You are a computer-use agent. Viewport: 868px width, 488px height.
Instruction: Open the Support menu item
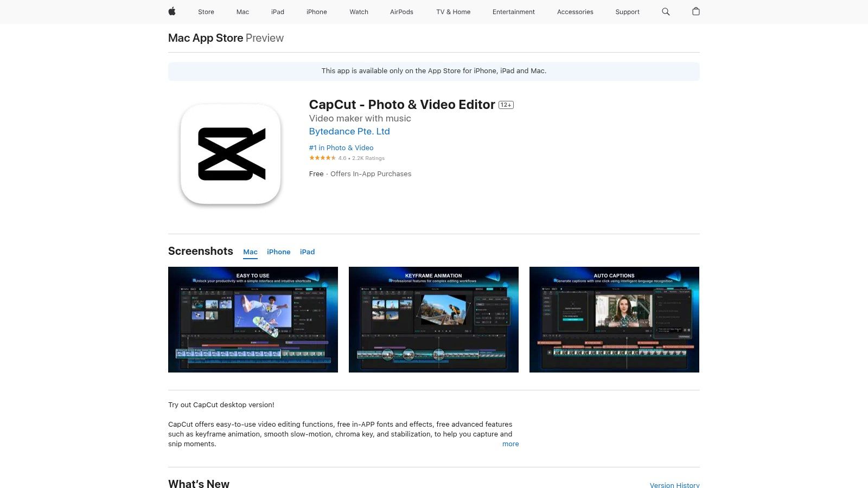pyautogui.click(x=627, y=12)
